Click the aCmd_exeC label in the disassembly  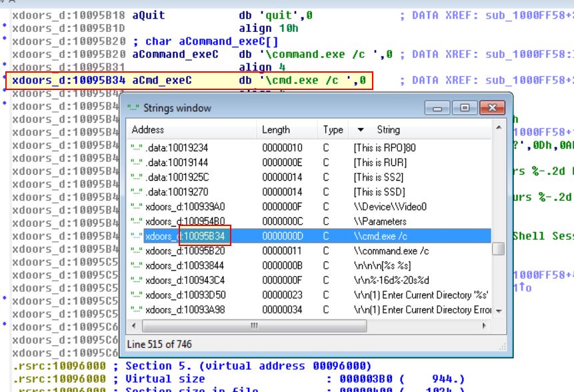tap(162, 81)
